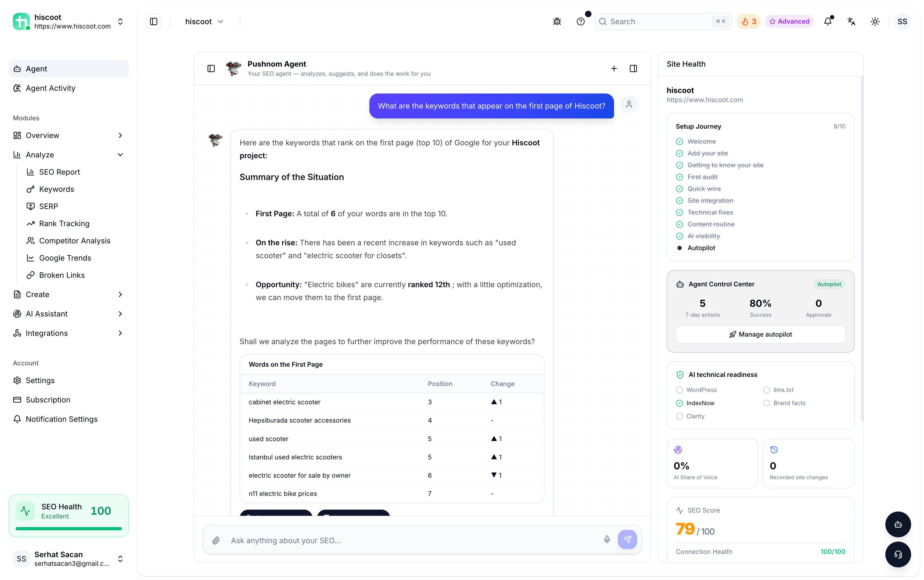Activate the microphone voice input
This screenshot has height=580, width=924.
click(x=607, y=540)
